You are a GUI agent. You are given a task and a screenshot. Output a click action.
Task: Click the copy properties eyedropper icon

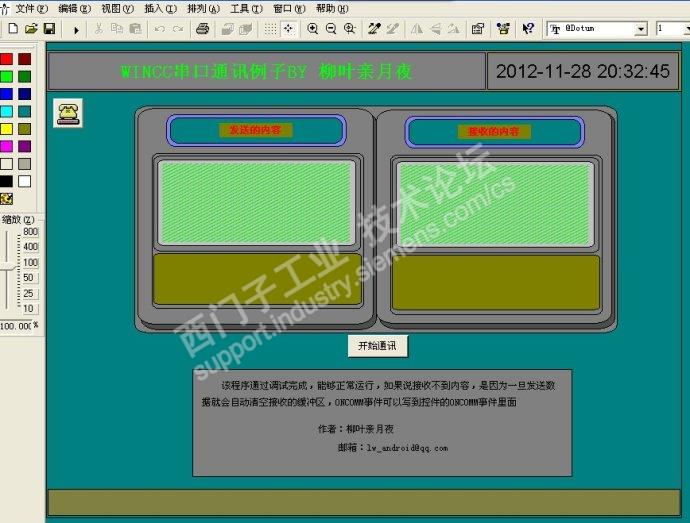point(374,29)
